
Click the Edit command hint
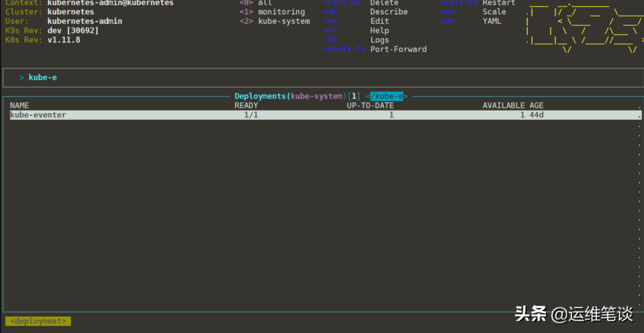coord(379,21)
